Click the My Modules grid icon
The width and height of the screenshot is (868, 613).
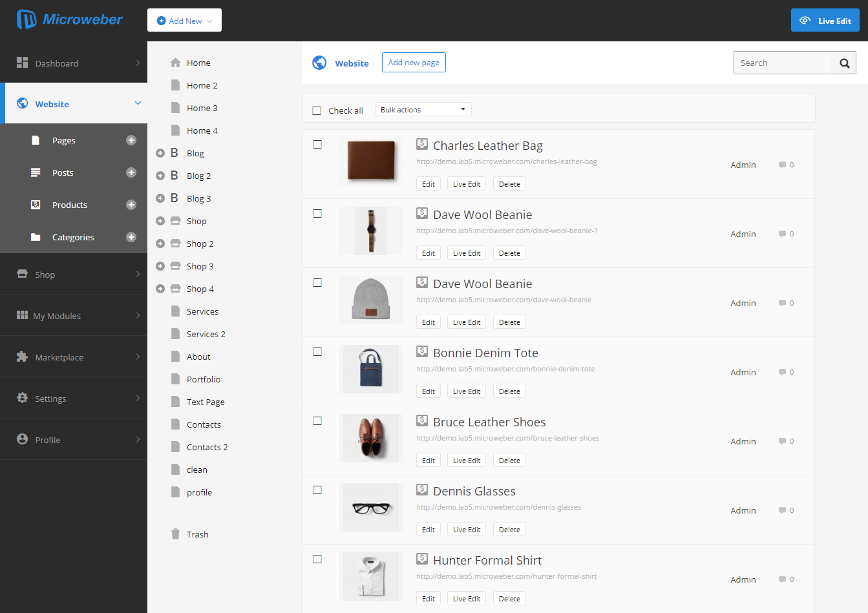tap(22, 315)
